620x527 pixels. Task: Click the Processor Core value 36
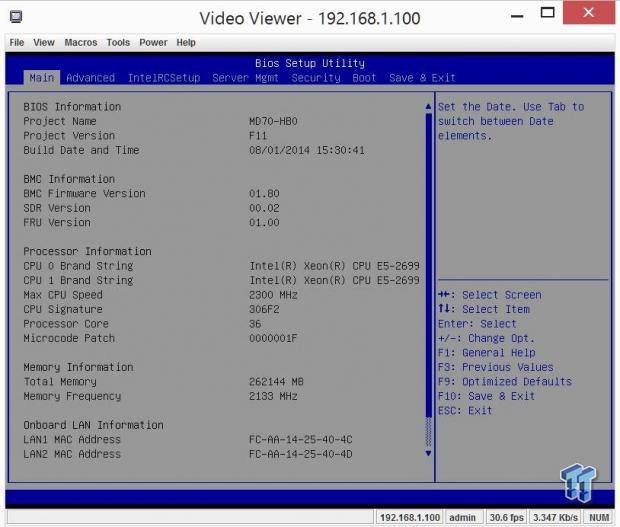[x=255, y=324]
